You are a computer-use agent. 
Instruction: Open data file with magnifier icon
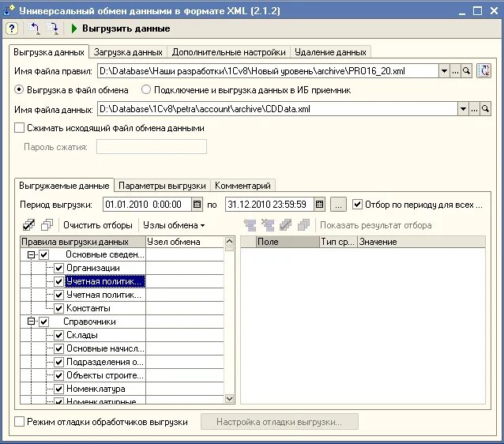[x=485, y=109]
